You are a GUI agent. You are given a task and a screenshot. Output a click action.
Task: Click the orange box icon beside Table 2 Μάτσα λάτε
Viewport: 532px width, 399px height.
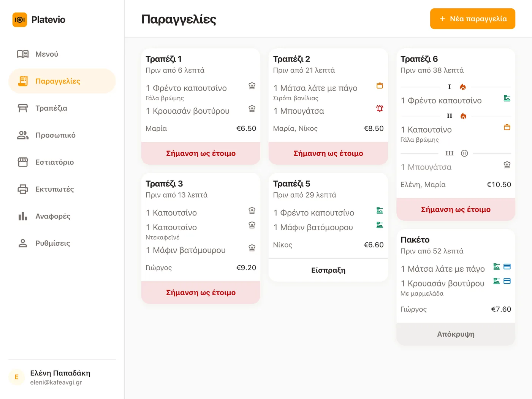click(380, 85)
